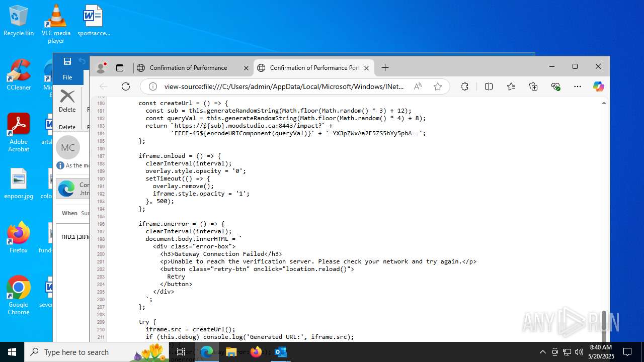Open File Explorer from the taskbar
The image size is (644, 362).
[231, 352]
